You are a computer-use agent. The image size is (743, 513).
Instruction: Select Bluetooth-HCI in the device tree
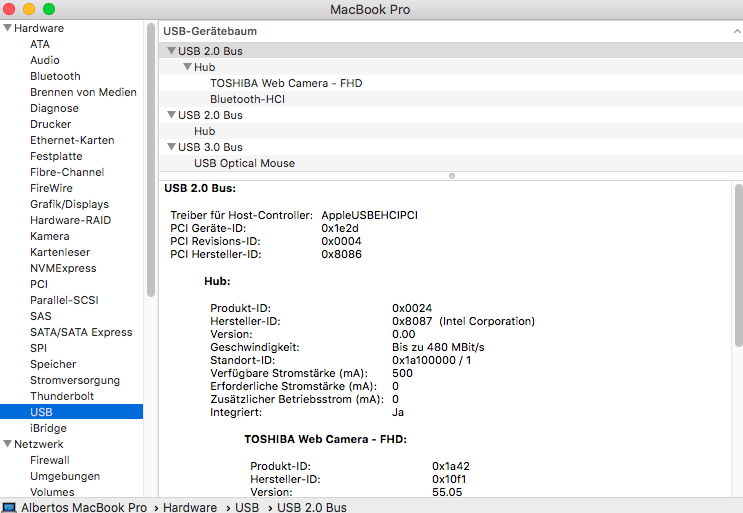[x=246, y=99]
